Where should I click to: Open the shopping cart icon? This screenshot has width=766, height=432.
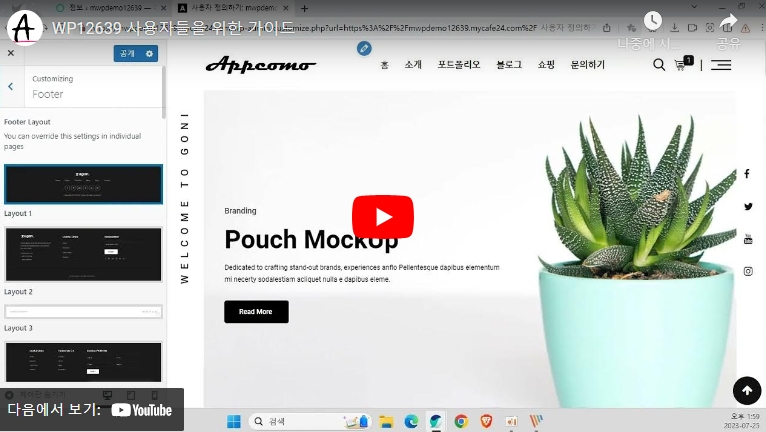point(682,64)
